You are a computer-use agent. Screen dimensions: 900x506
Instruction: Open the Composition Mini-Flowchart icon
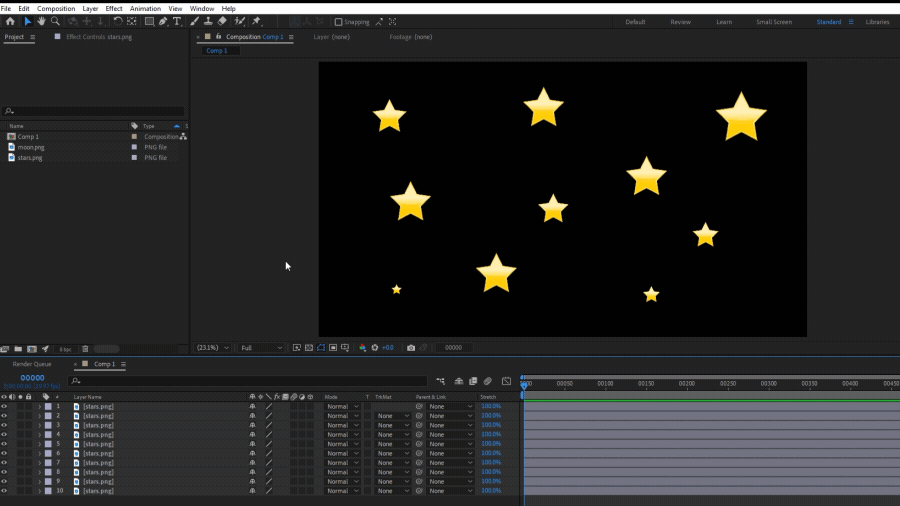440,381
